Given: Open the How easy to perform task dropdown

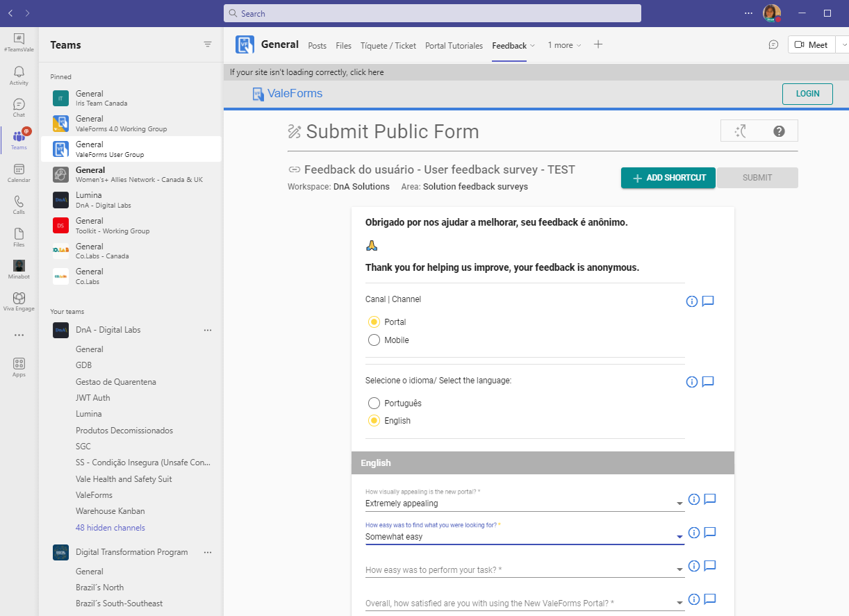Looking at the screenshot, I should point(525,569).
